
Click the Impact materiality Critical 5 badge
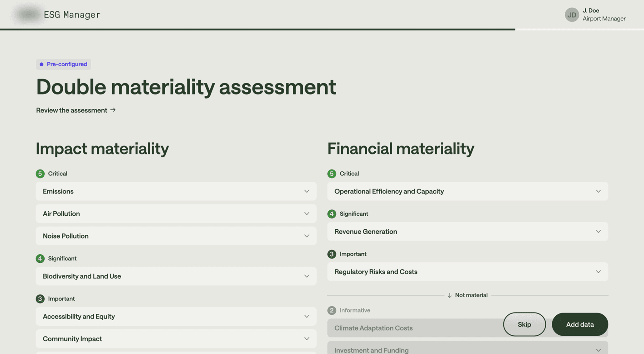[x=40, y=174]
